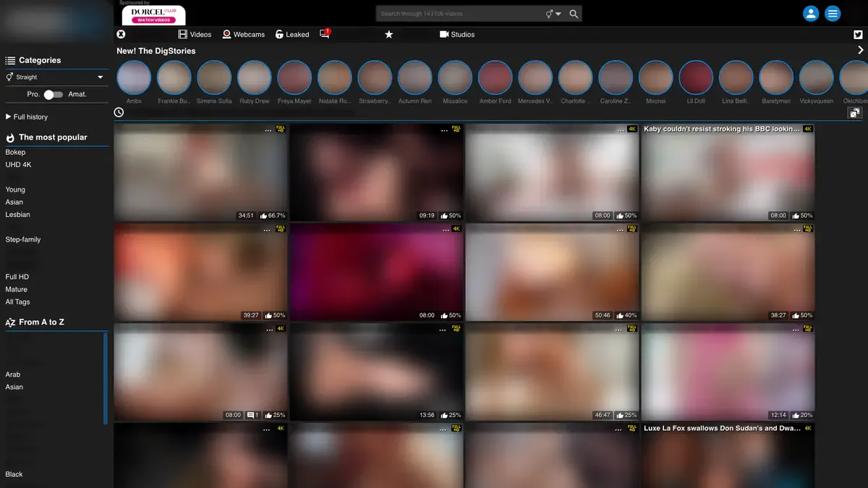
Task: Open the Straight orientation dropdown
Action: click(55, 77)
